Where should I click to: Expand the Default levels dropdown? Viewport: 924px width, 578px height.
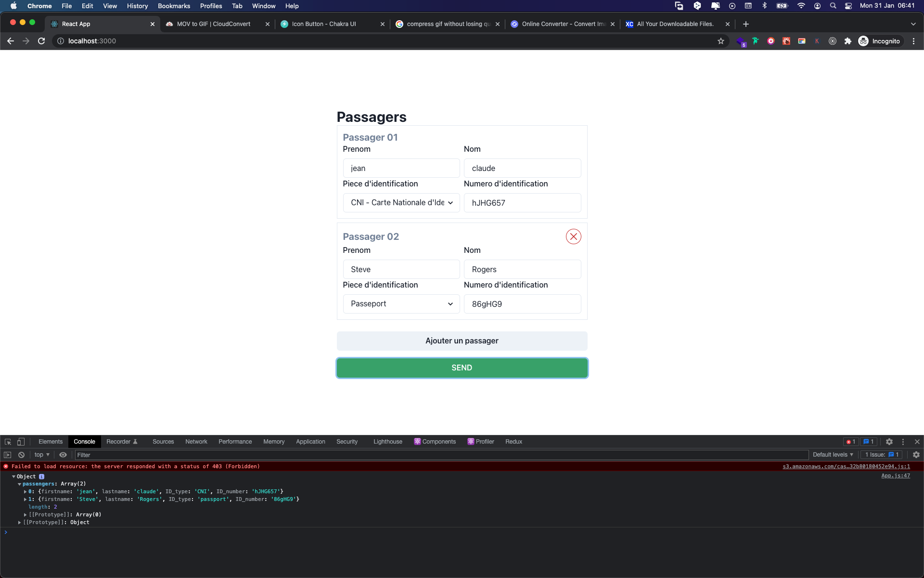pyautogui.click(x=833, y=455)
